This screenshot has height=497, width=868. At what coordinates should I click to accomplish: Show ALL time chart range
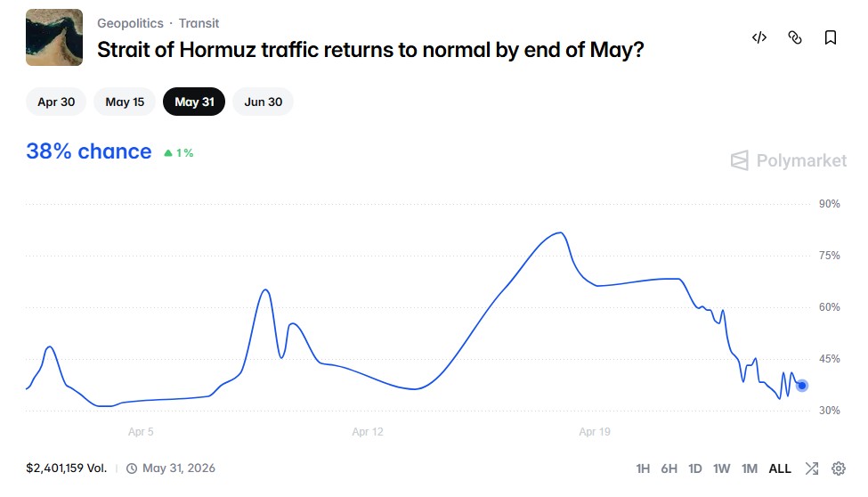(x=780, y=468)
